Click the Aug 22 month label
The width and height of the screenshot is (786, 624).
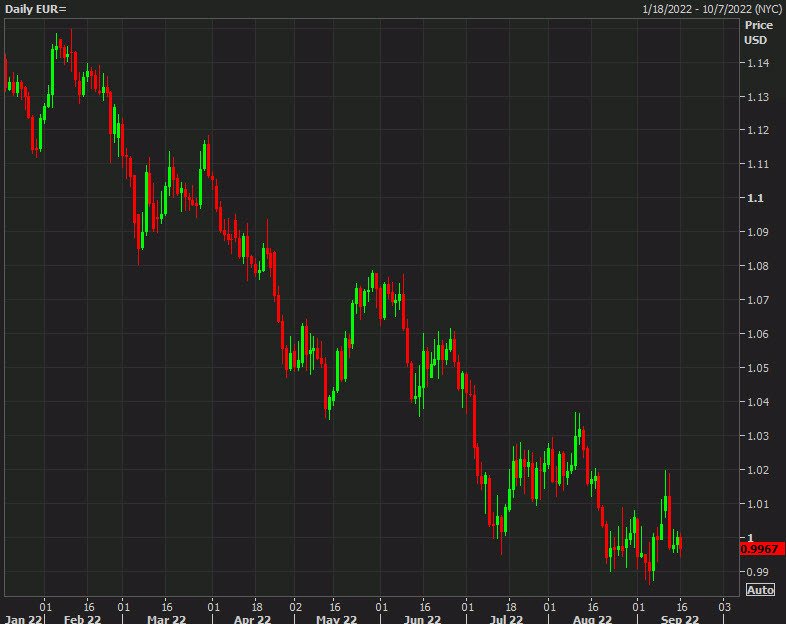(593, 619)
